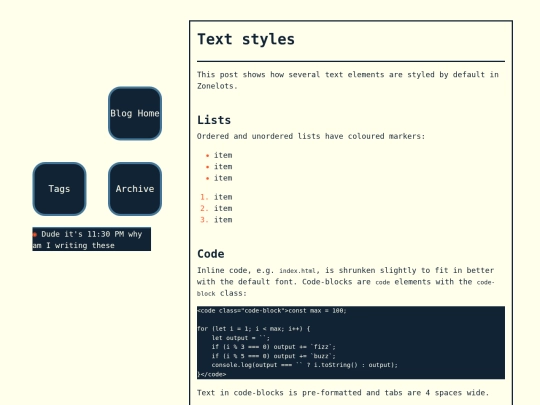Click numbered list item 2
Image resolution: width=540 pixels, height=405 pixels.
216,208
